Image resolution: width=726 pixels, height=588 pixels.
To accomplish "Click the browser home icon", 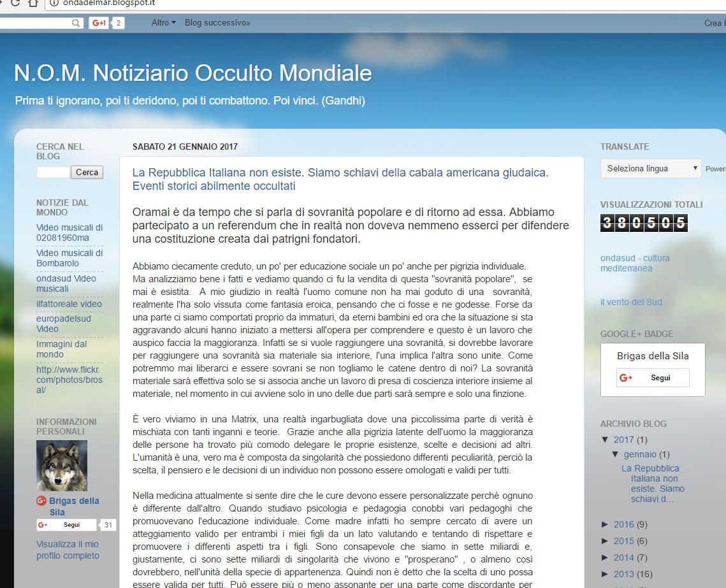I will tap(33, 3).
